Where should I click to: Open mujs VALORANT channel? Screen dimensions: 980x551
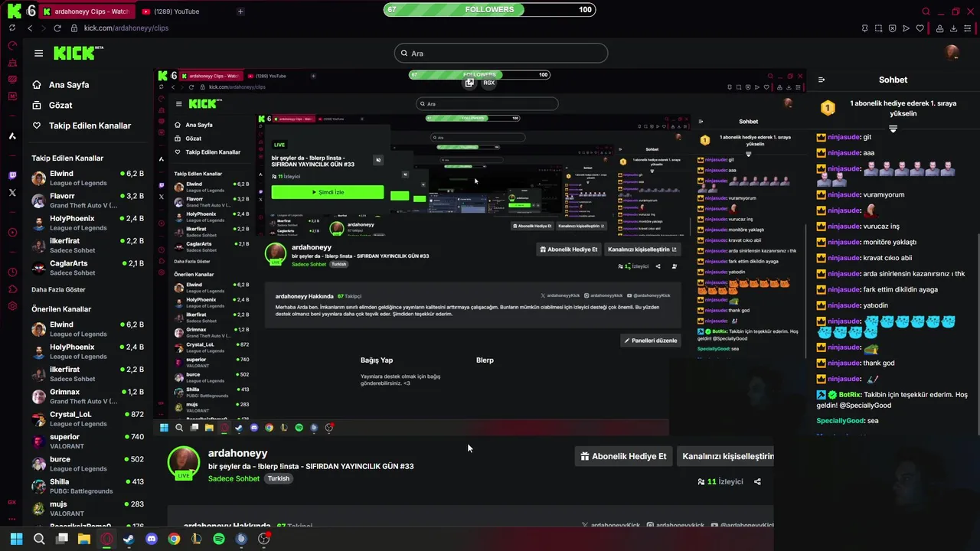coord(87,508)
